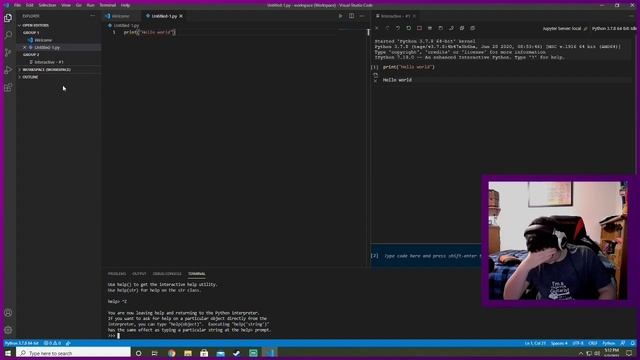
Task: Switch to the Output panel tab
Action: point(139,273)
